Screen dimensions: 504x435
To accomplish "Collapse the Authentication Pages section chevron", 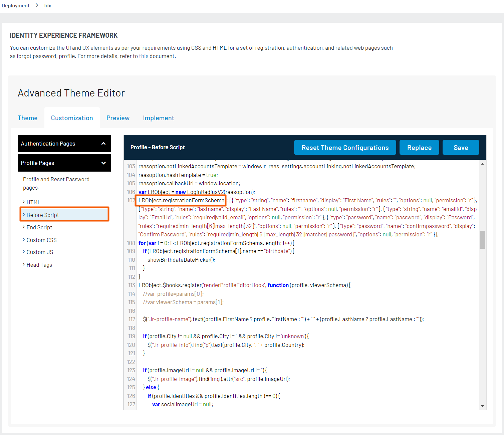I will 103,144.
